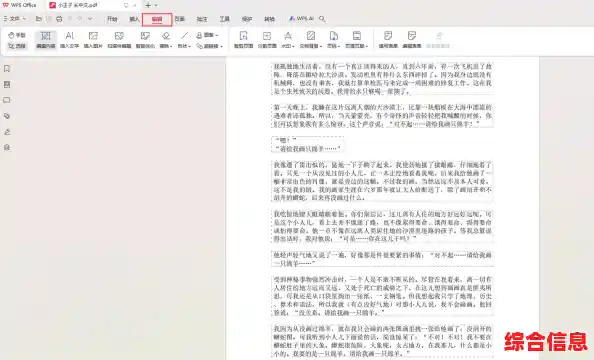Image resolution: width=594 pixels, height=360 pixels.
Task: Open the attachments tag sidebar icon
Action: (7, 116)
